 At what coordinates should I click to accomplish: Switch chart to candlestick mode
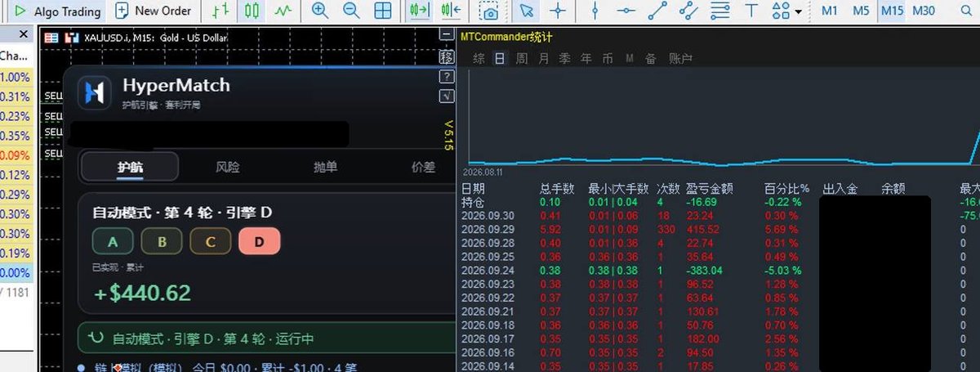[252, 11]
